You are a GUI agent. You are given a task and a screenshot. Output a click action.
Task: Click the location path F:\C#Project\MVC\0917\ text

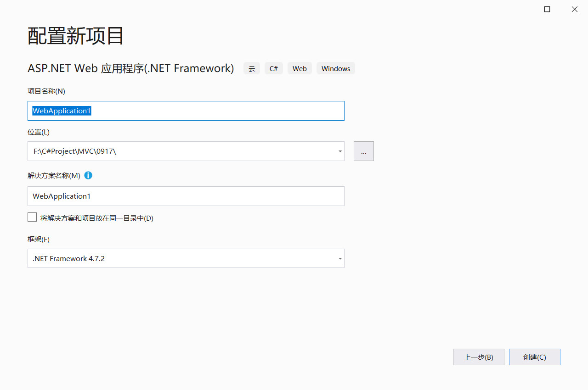(74, 151)
